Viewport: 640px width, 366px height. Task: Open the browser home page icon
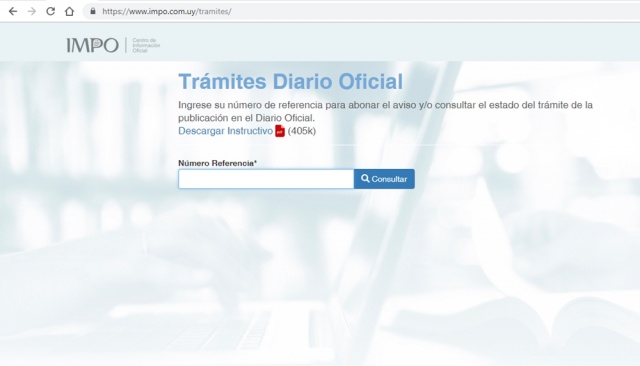[x=69, y=11]
